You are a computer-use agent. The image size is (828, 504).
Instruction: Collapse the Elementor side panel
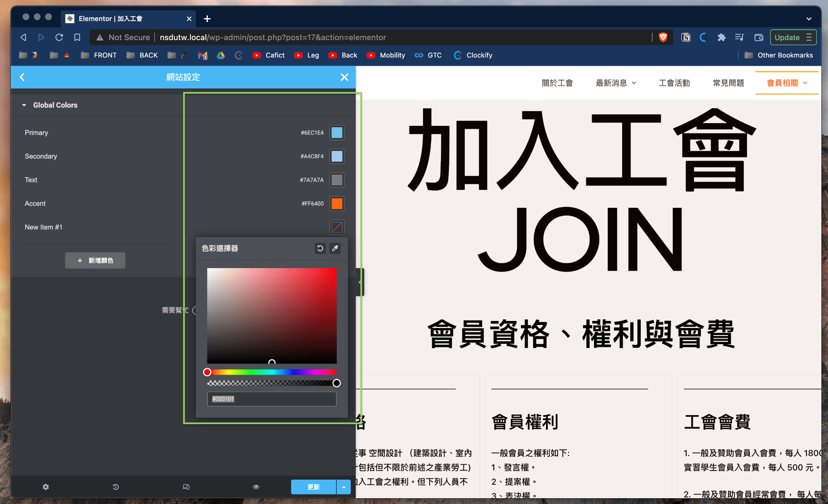[x=360, y=282]
